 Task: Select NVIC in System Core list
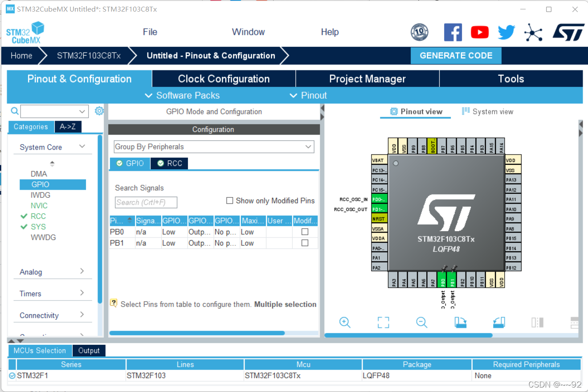point(39,205)
